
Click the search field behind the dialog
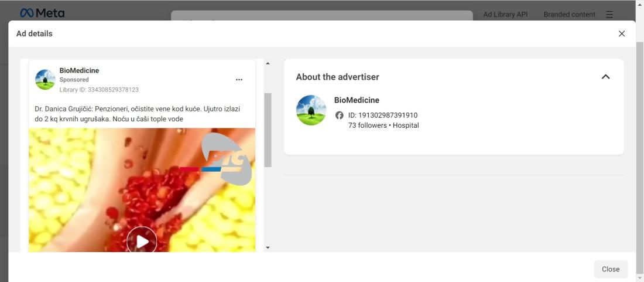[321, 16]
